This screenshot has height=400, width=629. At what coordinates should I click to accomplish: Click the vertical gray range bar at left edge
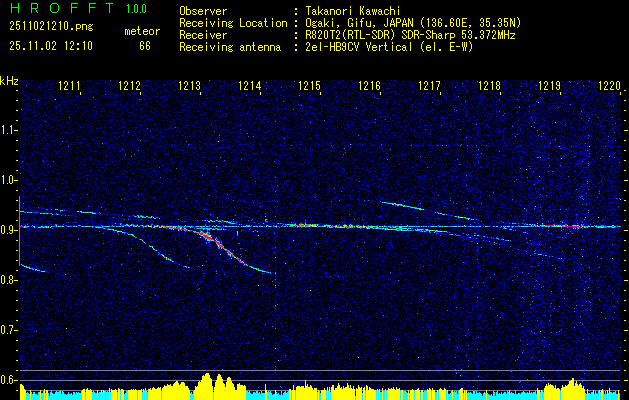(x=19, y=231)
